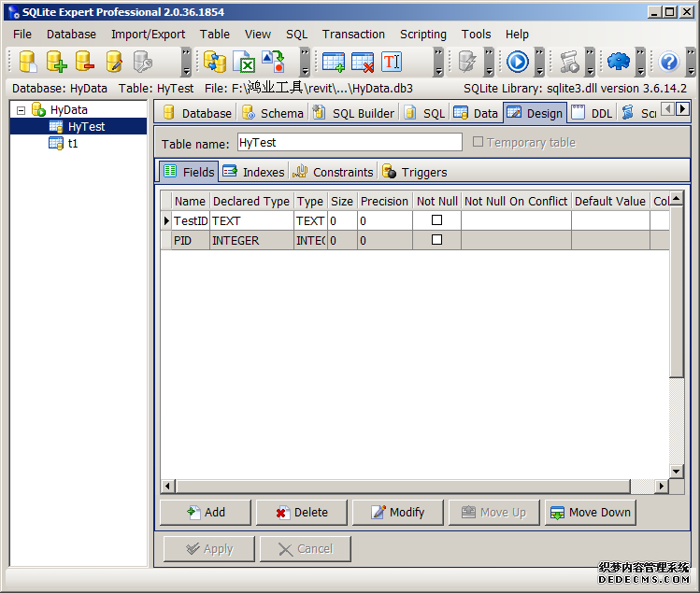This screenshot has width=700, height=593.
Task: Click the Add field button
Action: pyautogui.click(x=206, y=512)
